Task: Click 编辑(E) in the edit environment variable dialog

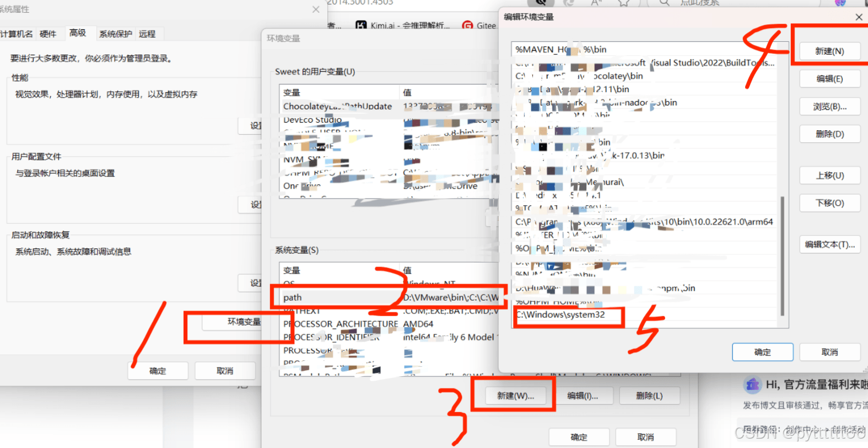Action: (829, 79)
